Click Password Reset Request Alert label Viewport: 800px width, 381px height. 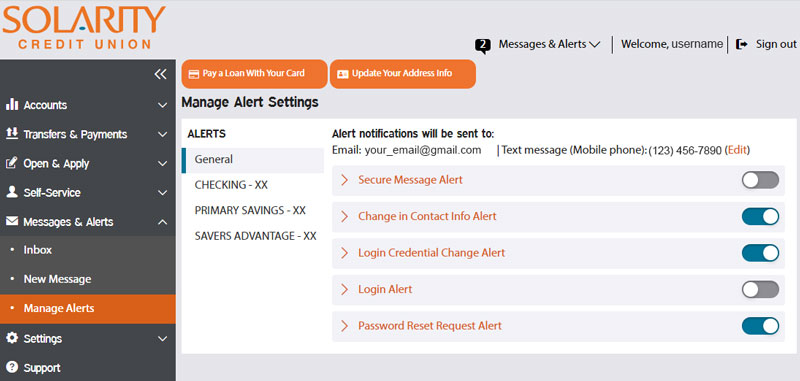430,326
